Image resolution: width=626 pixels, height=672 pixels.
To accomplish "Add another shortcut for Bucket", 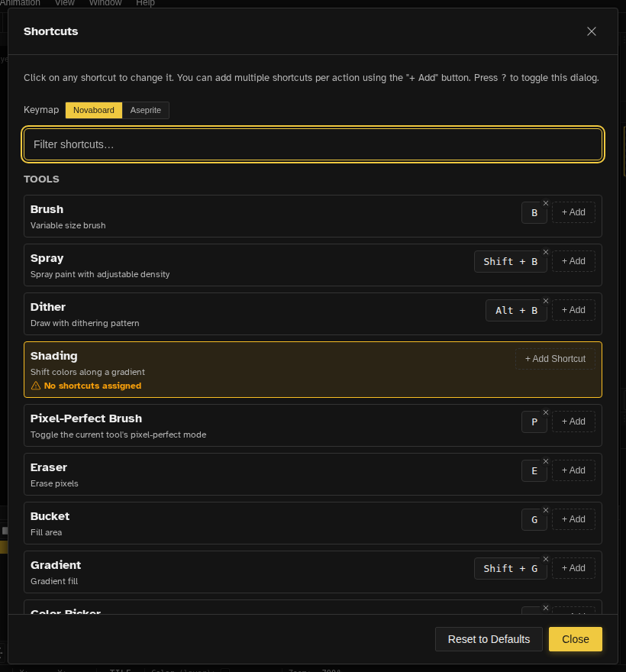I will (573, 519).
